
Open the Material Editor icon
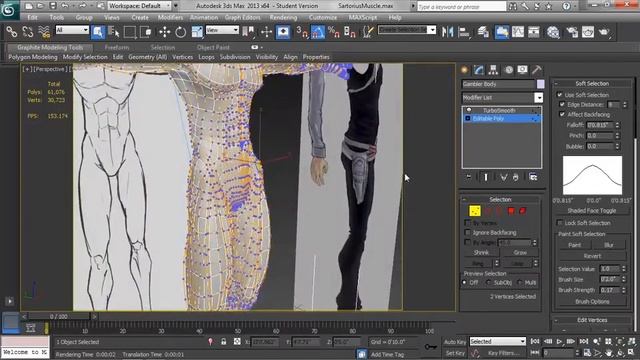pyautogui.click(x=553, y=32)
